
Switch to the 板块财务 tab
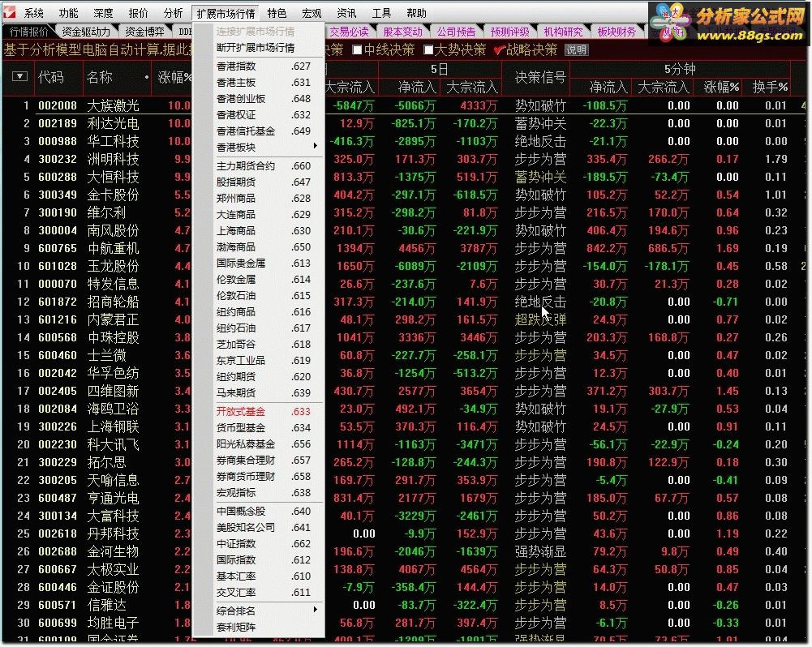point(617,32)
